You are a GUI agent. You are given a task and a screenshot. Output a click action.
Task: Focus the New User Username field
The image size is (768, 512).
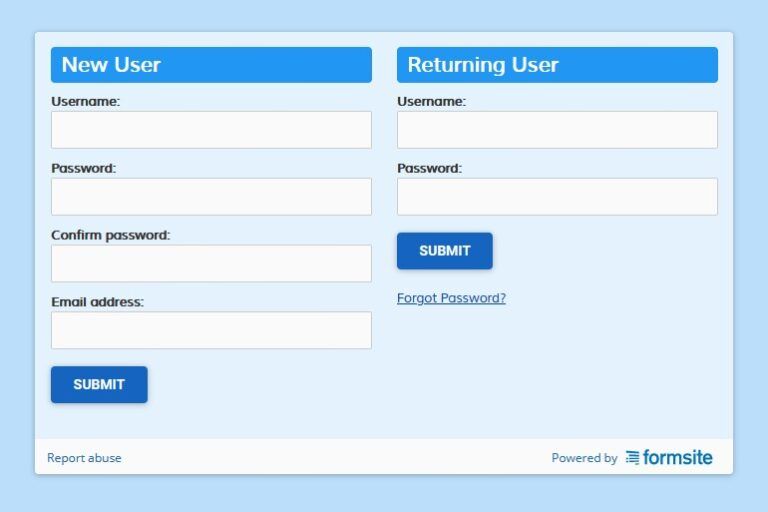click(x=211, y=130)
